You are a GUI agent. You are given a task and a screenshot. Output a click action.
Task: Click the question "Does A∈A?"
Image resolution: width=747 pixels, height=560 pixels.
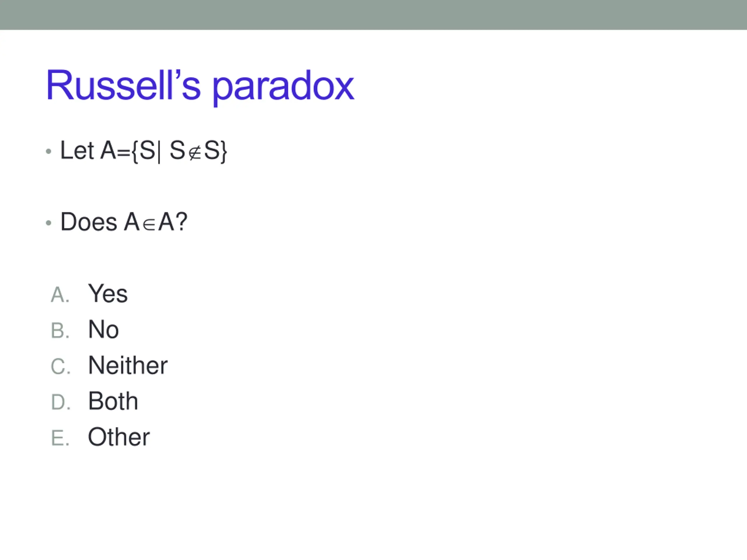pyautogui.click(x=124, y=222)
